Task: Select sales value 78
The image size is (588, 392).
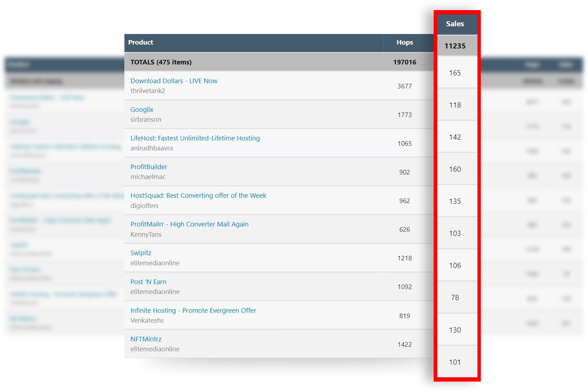Action: pos(455,298)
